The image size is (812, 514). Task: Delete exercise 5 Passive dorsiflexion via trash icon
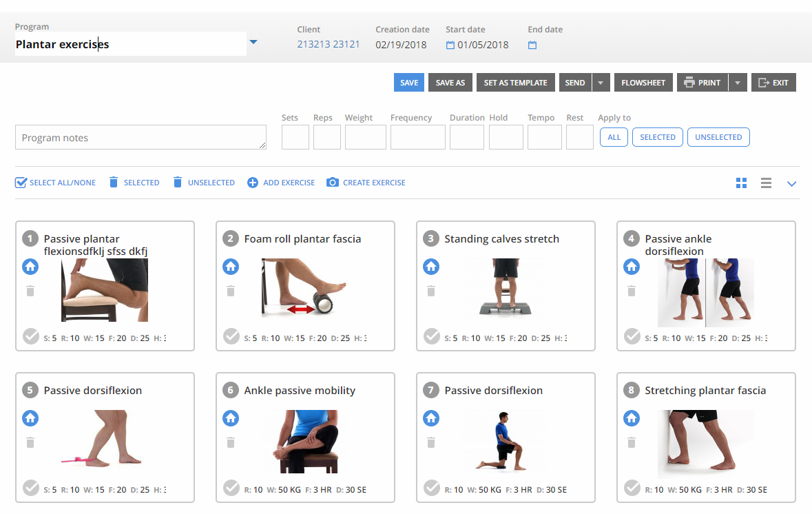(x=30, y=442)
